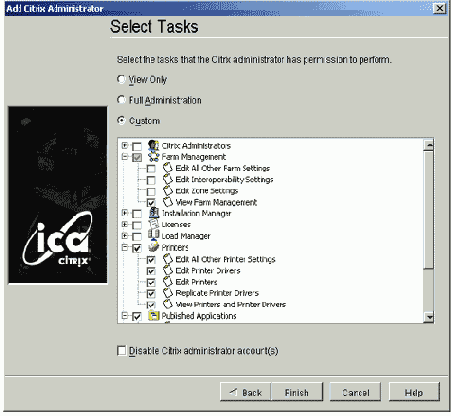
Task: Check Disable Citrix administrator account(s)
Action: tap(122, 351)
